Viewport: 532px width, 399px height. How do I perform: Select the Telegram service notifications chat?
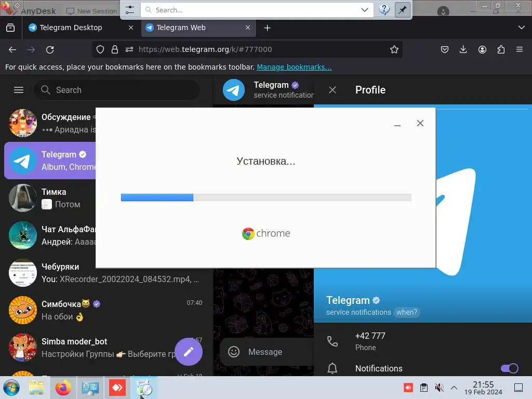(50, 161)
